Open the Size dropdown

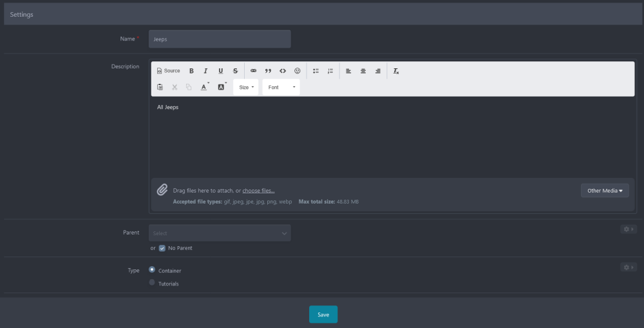tap(245, 87)
